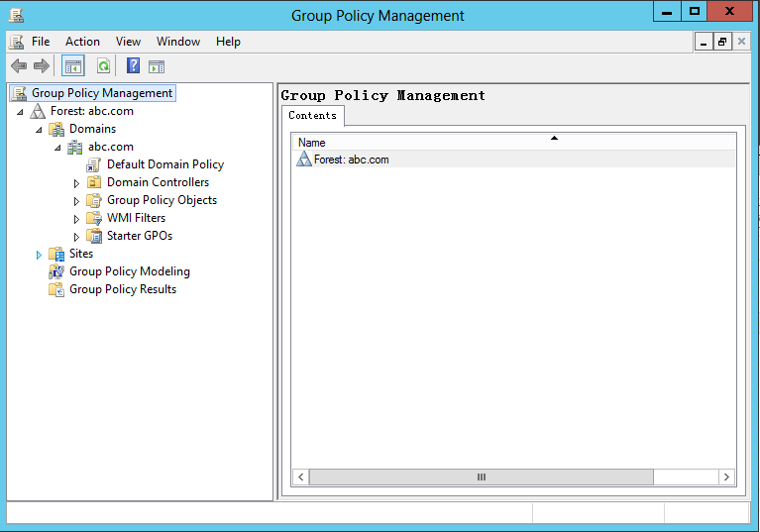The image size is (760, 532).
Task: Click the horizontal scrollbar left arrow
Action: click(x=301, y=477)
